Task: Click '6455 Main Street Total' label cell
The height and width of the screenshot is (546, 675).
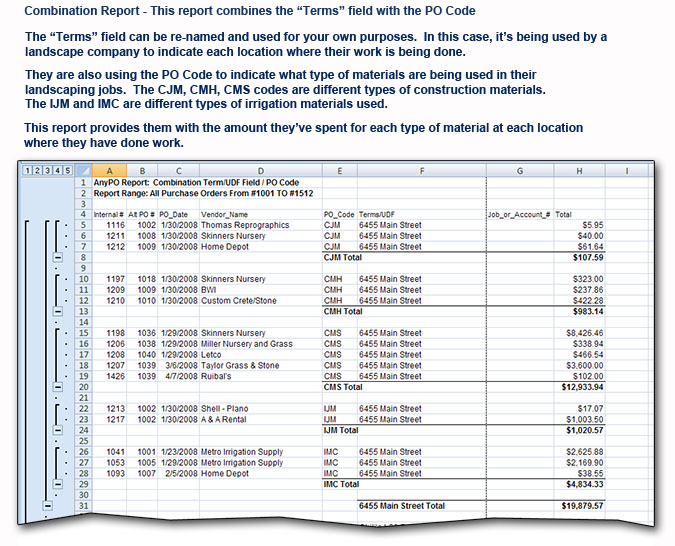Action: point(402,506)
